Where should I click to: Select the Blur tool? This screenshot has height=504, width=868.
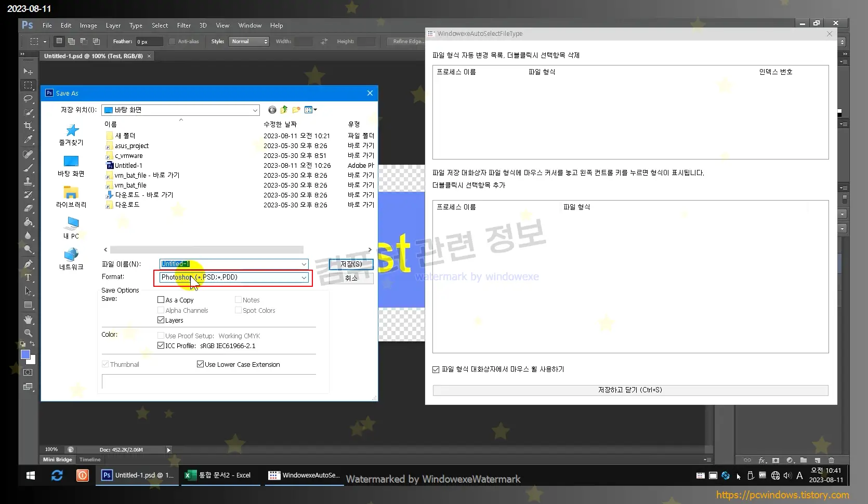[x=28, y=235]
